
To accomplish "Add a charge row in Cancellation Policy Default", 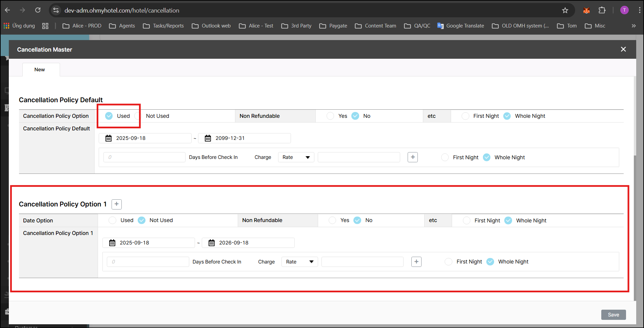I will click(412, 157).
